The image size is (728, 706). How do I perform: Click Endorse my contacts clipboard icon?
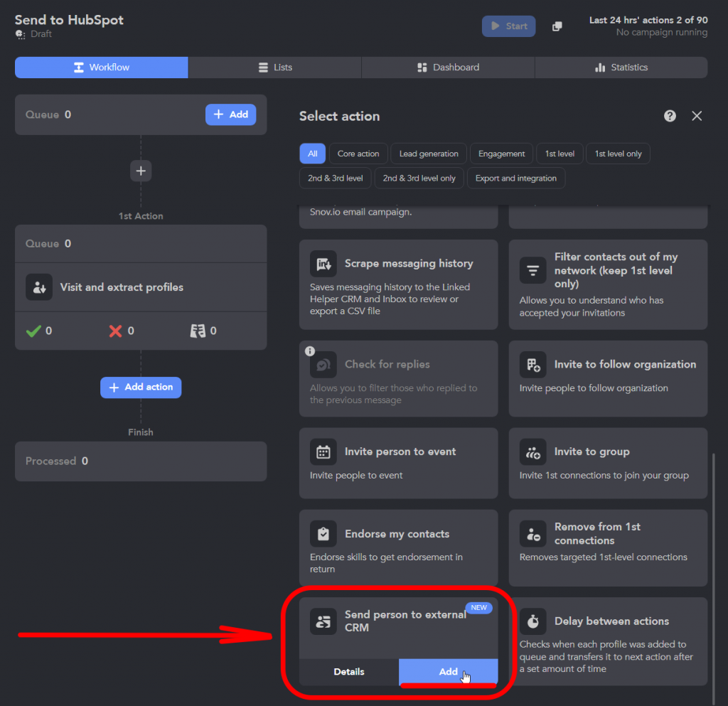323,534
